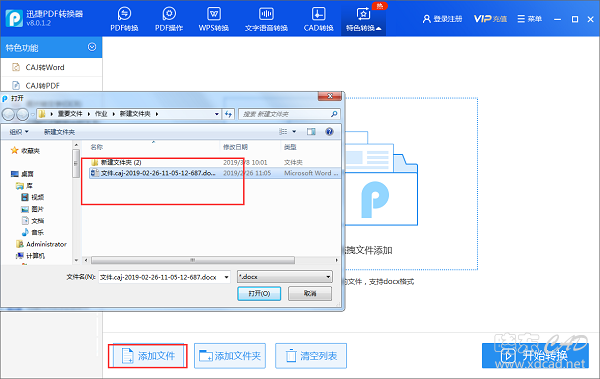
Task: Open the VIP充值 link
Action: [490, 19]
